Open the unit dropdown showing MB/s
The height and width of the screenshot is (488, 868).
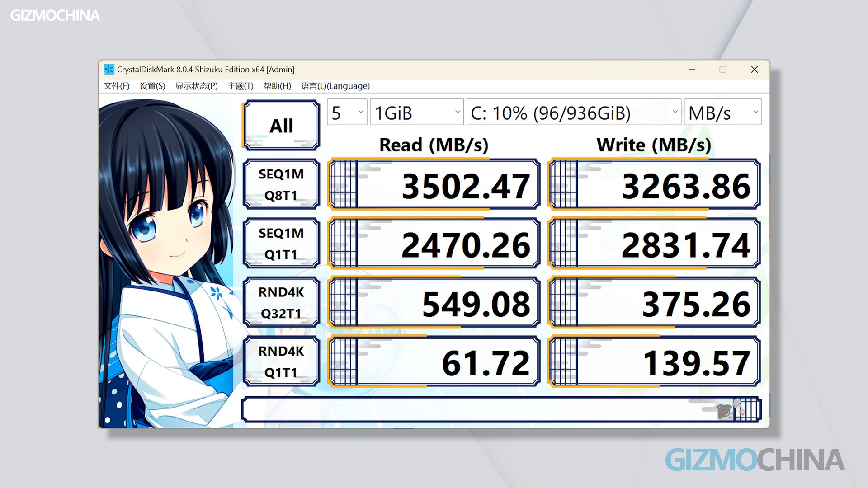click(x=723, y=112)
